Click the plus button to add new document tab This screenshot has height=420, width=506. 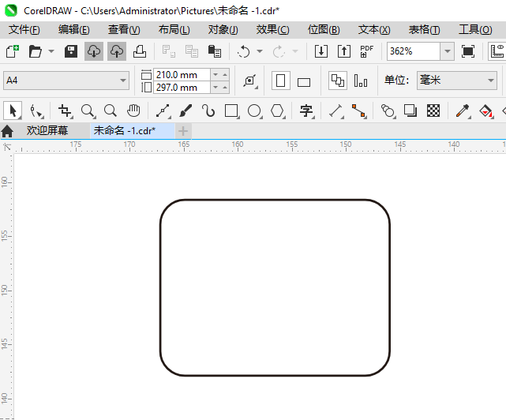click(x=183, y=131)
